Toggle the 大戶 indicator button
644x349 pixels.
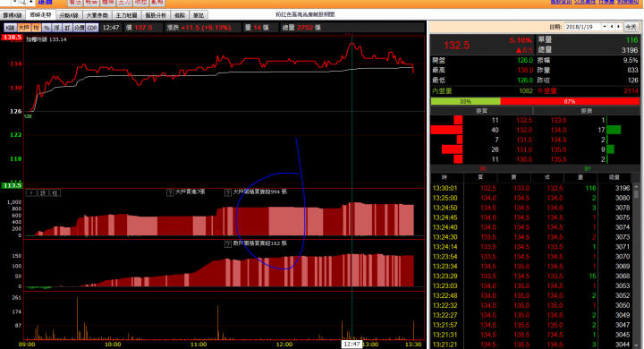click(x=23, y=28)
